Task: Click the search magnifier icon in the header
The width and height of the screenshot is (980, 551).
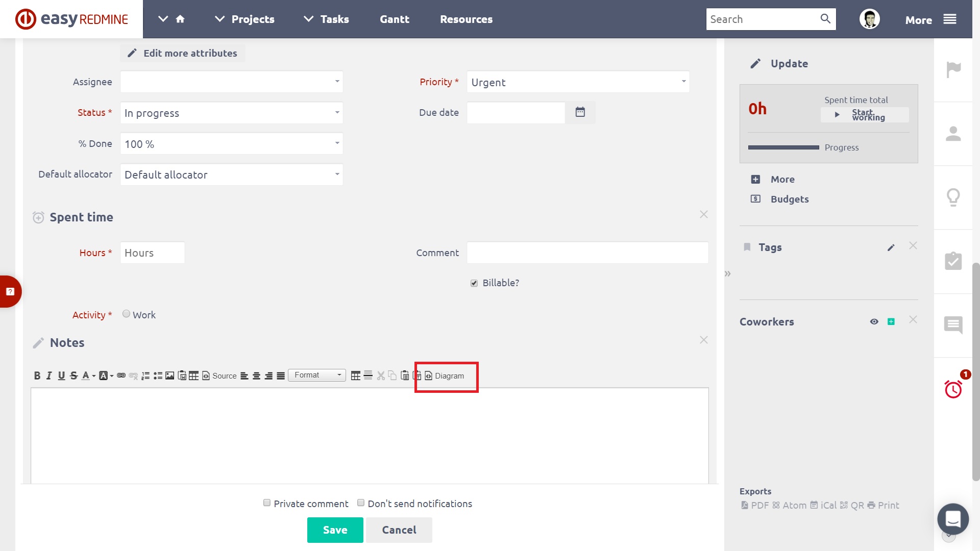Action: pyautogui.click(x=826, y=19)
